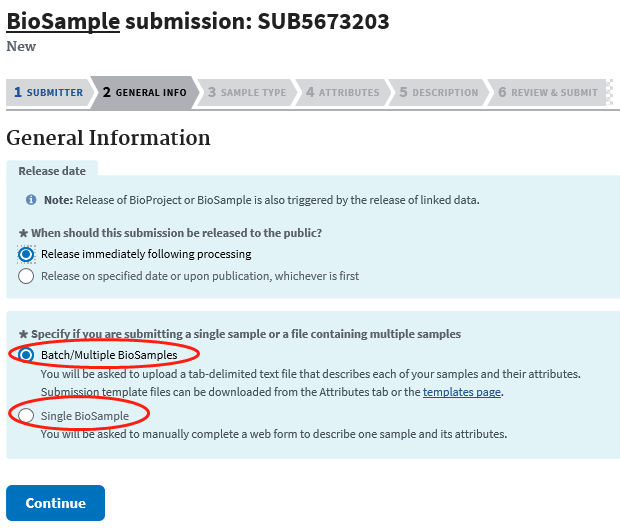Click the General Information heading
This screenshot has height=528, width=620.
click(x=108, y=138)
